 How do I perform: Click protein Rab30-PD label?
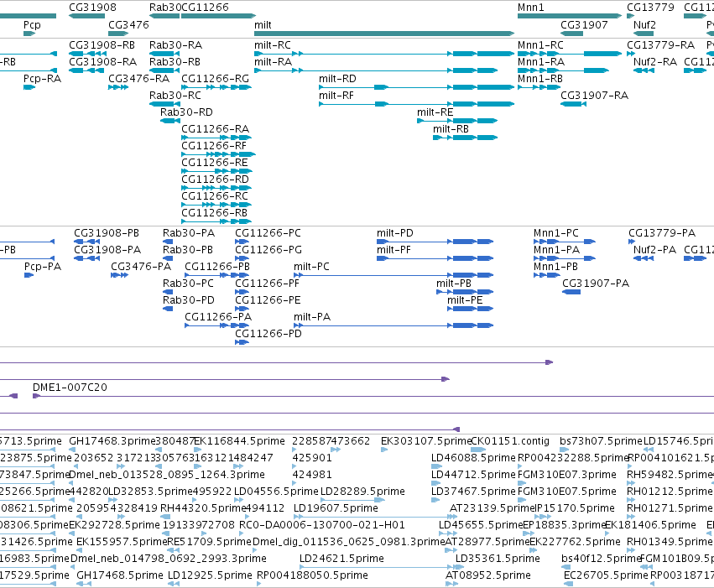189,300
